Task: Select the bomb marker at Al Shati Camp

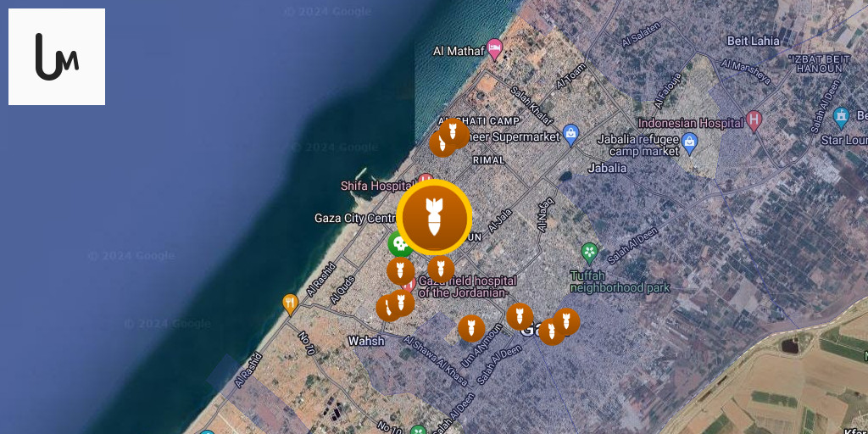Action: (x=454, y=133)
